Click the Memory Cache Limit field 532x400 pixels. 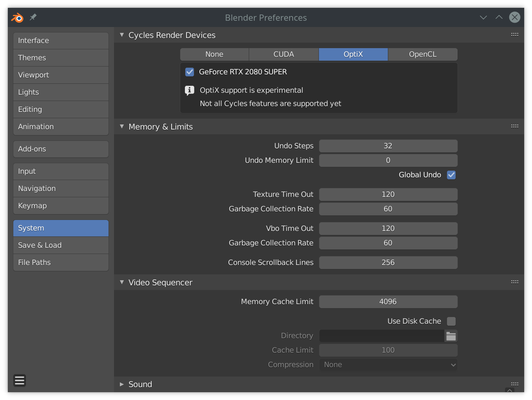click(388, 302)
